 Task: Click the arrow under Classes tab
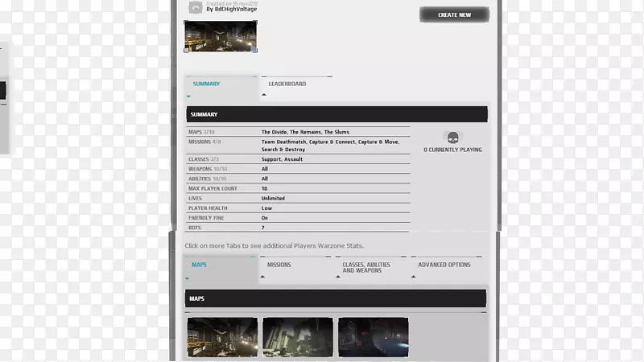(x=338, y=277)
